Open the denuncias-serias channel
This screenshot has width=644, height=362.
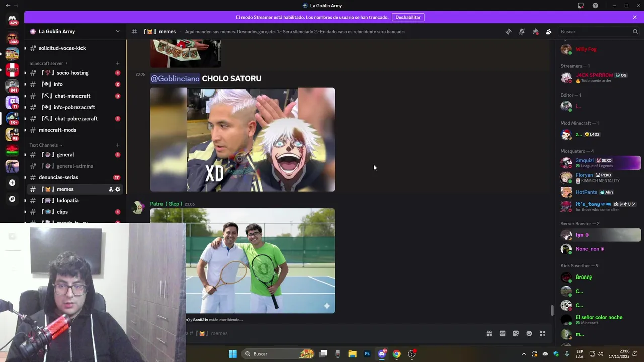[74, 177]
